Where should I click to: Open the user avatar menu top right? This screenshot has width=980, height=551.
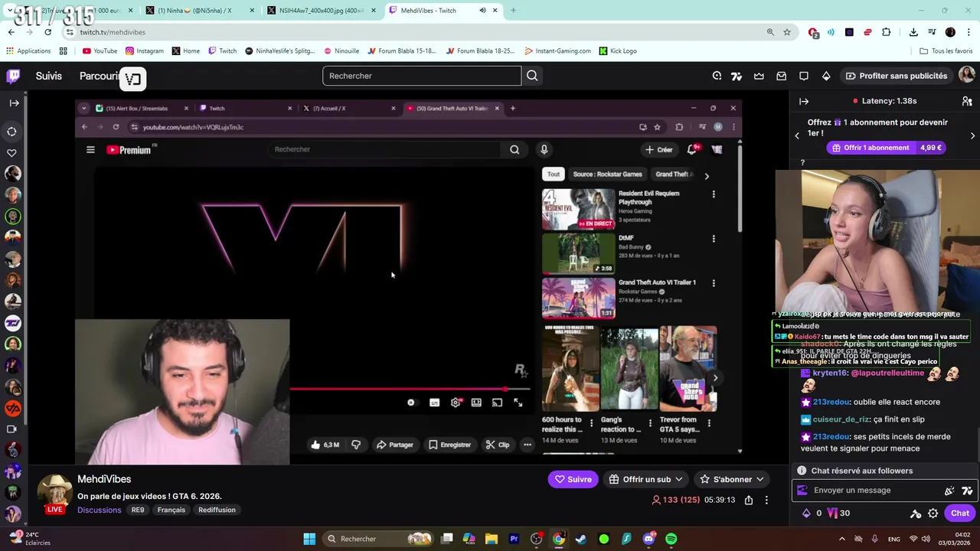967,75
